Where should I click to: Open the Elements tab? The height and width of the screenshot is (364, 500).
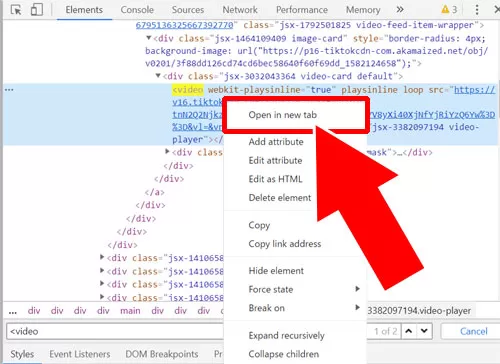tap(84, 10)
